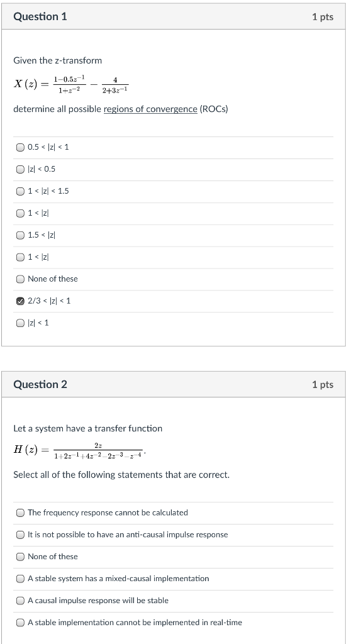Screen dimensions: 346x644
Task: Click the Question 2 header title
Action: point(40,384)
